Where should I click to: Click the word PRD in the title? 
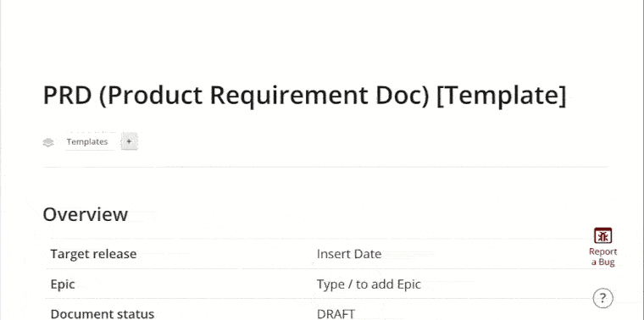point(68,96)
